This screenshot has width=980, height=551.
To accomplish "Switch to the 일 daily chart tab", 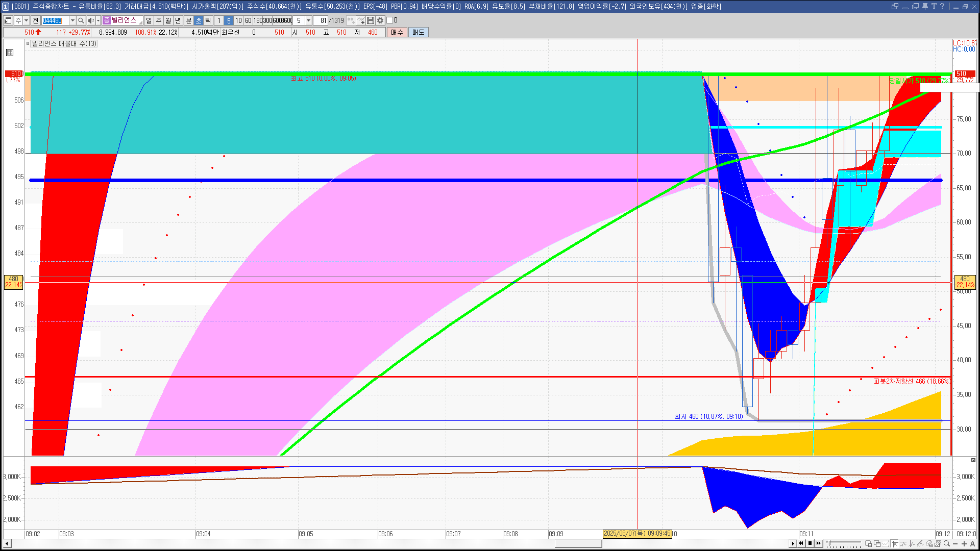I will (149, 20).
